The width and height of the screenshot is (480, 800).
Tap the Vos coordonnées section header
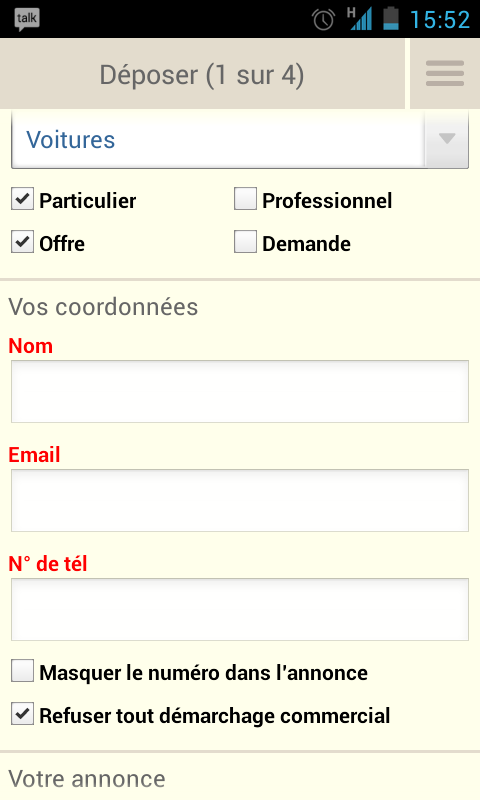tap(103, 307)
